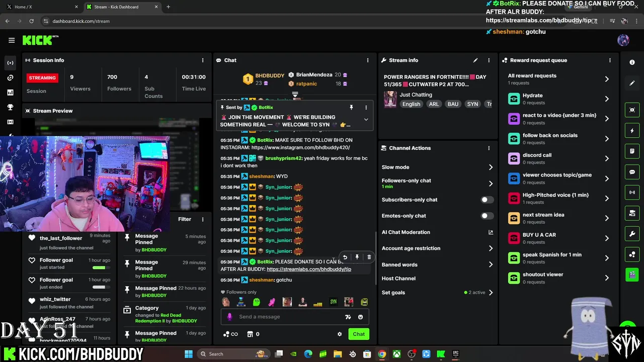The height and width of the screenshot is (362, 644).
Task: Expand the shoutout viewer reward queue
Action: [x=558, y=278]
